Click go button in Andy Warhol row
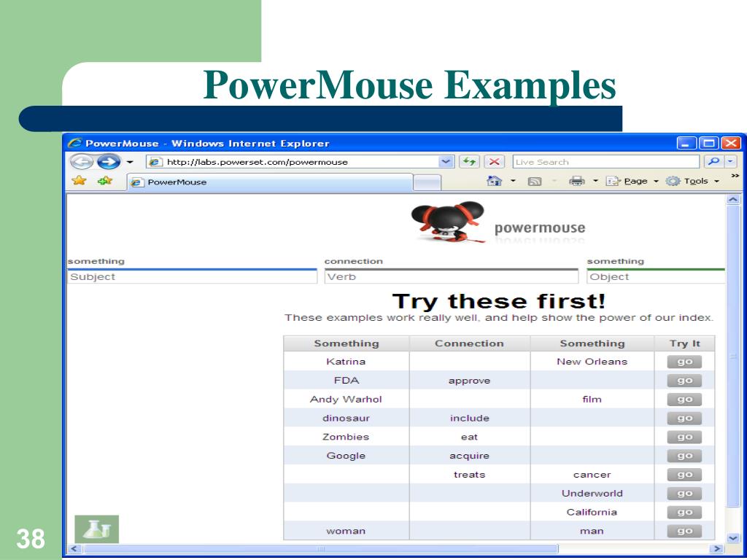This screenshot has width=747, height=560. coord(684,399)
